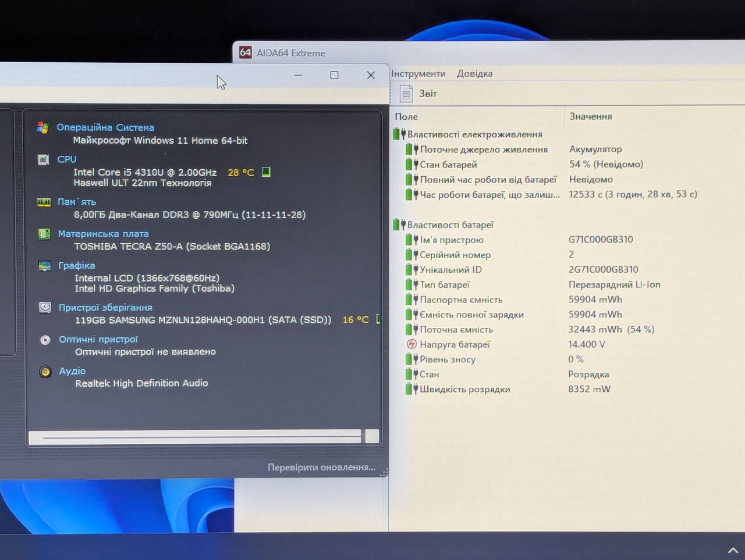This screenshot has width=745, height=560.
Task: Select the Пристрої зберігання disk icon
Action: 45,308
